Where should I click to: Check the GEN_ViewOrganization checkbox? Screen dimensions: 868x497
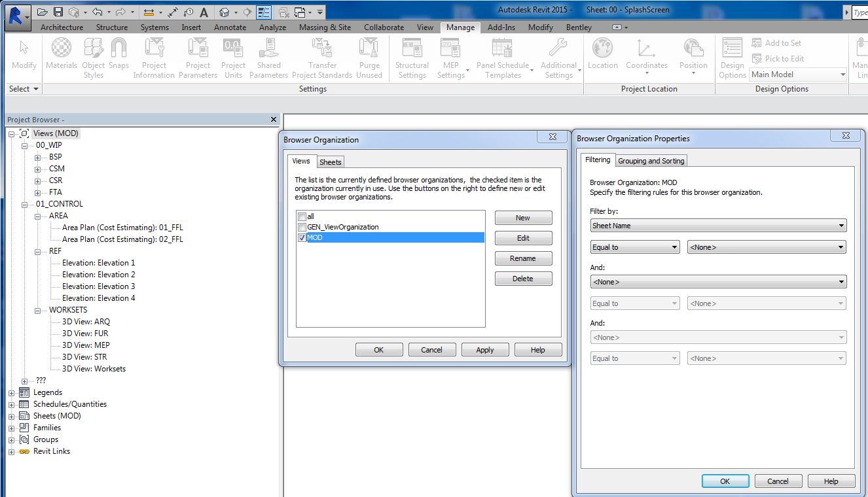(302, 227)
